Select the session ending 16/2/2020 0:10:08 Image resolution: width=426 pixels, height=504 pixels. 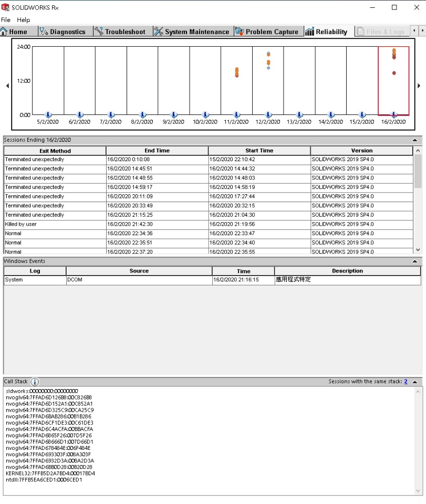pyautogui.click(x=209, y=160)
